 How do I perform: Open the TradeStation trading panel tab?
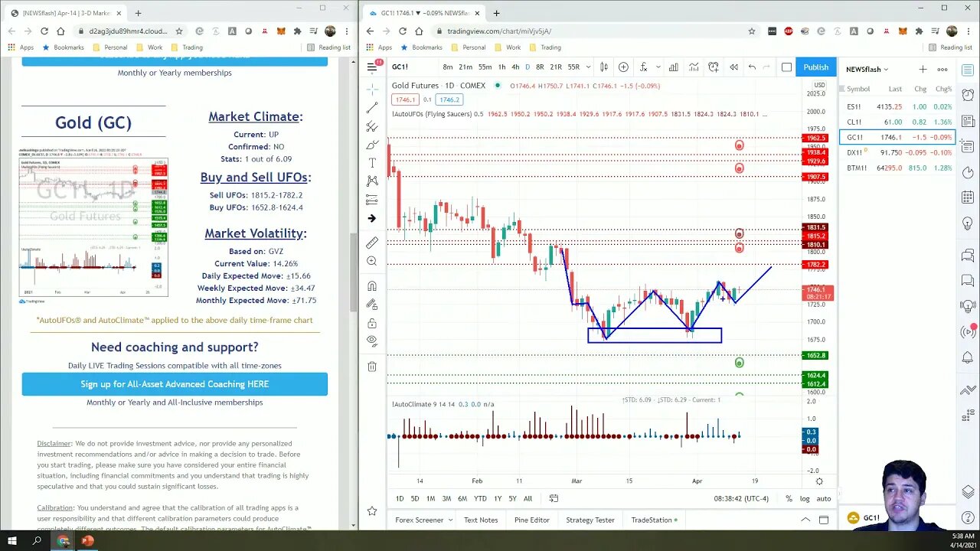point(654,520)
